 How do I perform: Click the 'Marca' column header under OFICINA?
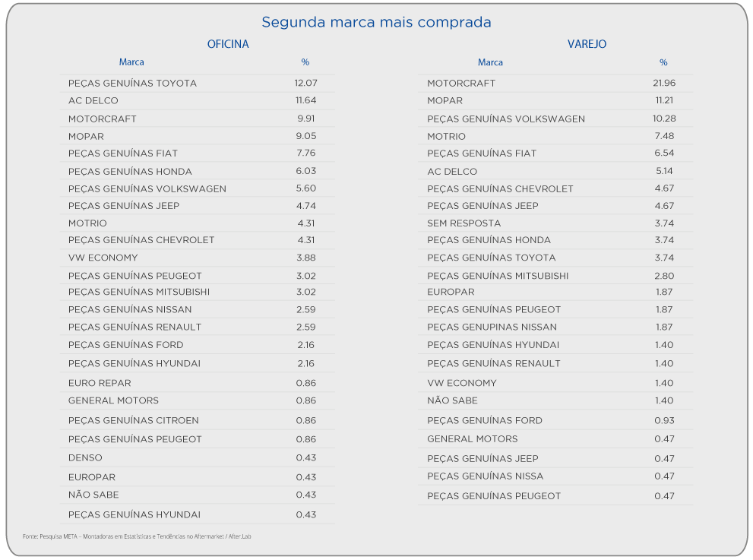(x=131, y=62)
